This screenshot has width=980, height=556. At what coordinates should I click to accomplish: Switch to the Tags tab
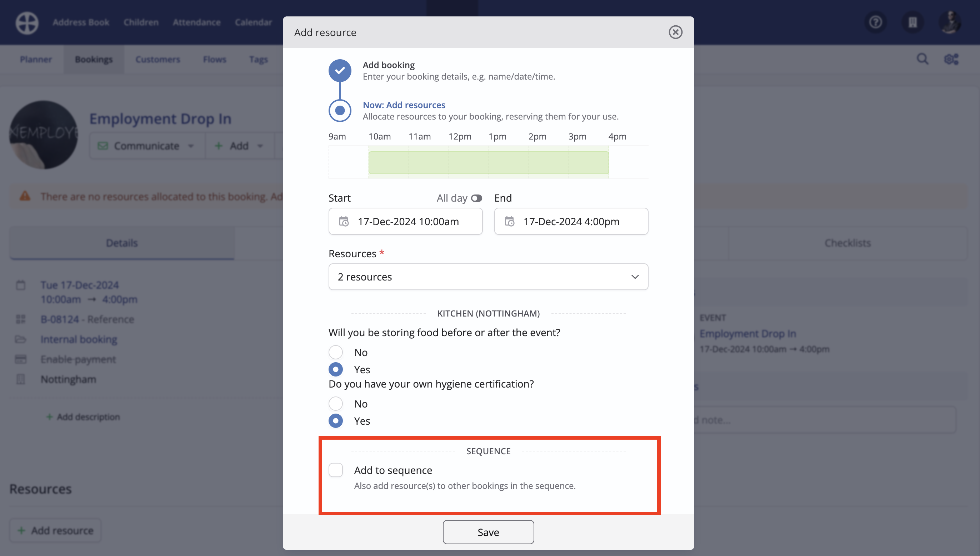(x=258, y=59)
